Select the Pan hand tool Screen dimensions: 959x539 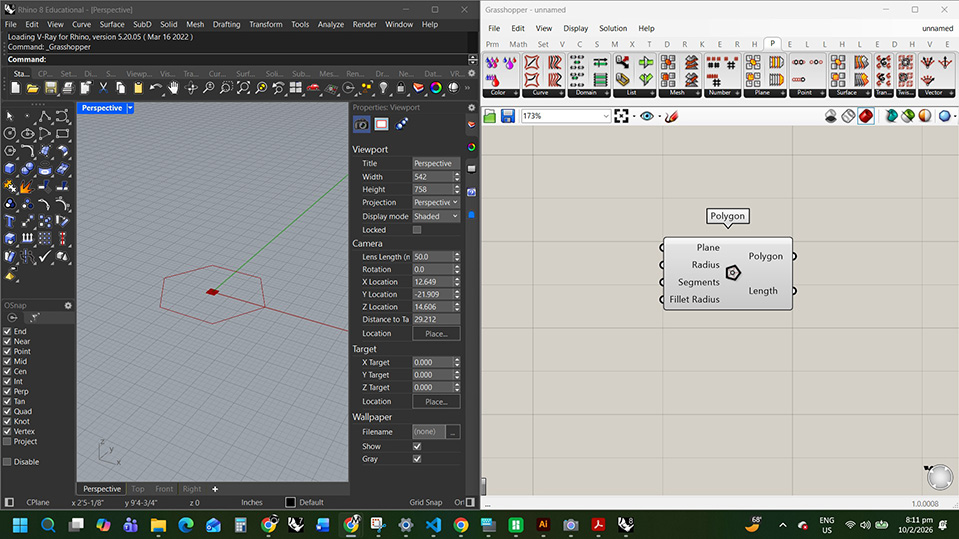(173, 89)
